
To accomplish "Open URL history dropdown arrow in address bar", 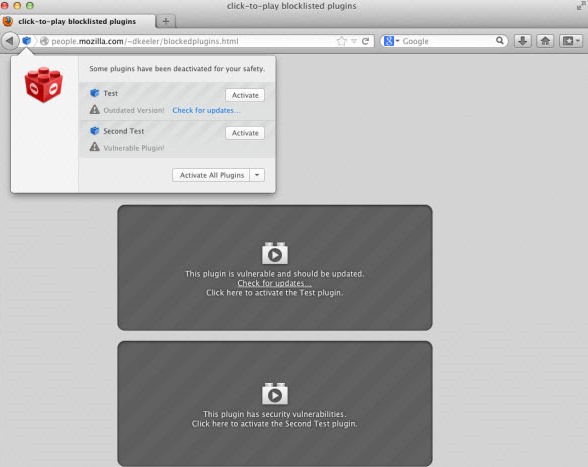I will pyautogui.click(x=354, y=41).
